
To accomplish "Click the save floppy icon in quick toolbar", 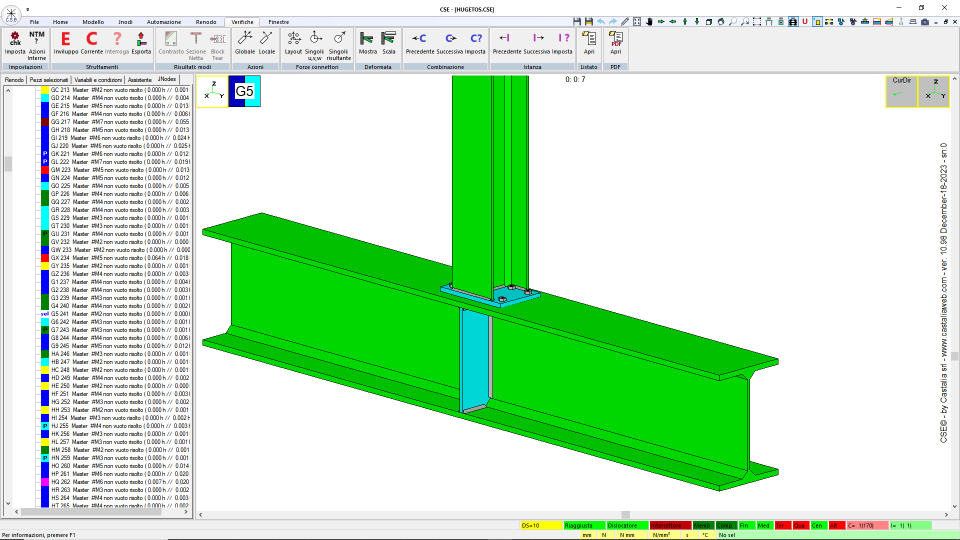I will (x=577, y=21).
